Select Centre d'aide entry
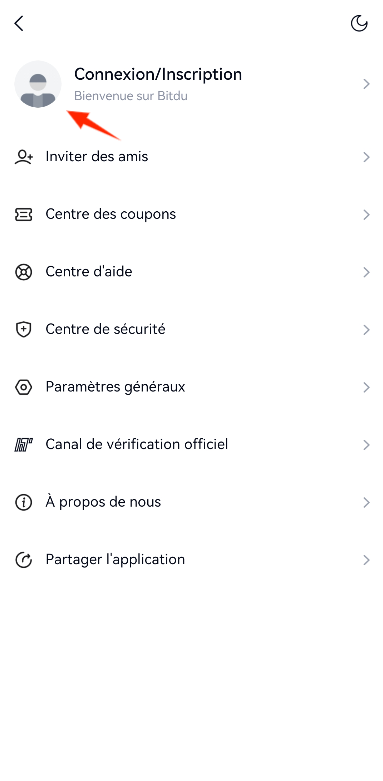 pyautogui.click(x=191, y=272)
